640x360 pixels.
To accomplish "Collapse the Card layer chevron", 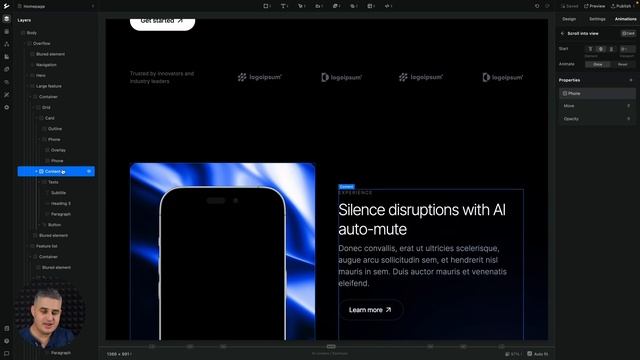I will click(36, 118).
